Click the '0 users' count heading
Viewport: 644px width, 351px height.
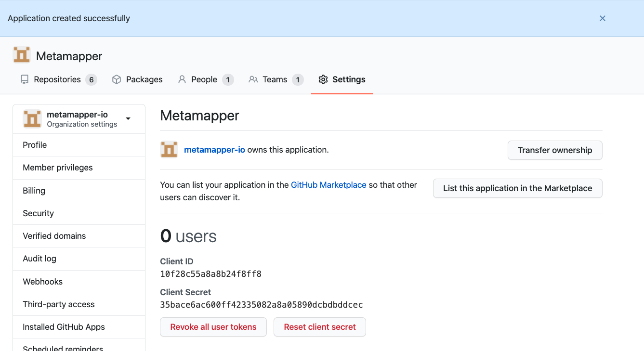188,236
